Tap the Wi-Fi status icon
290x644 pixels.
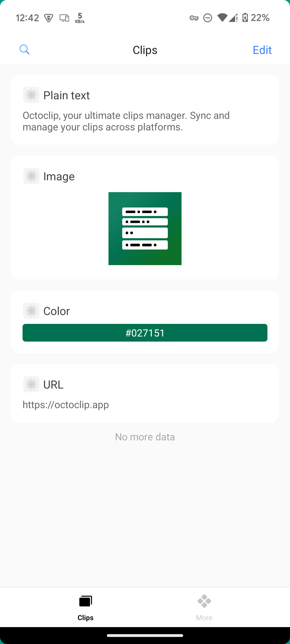coord(223,18)
